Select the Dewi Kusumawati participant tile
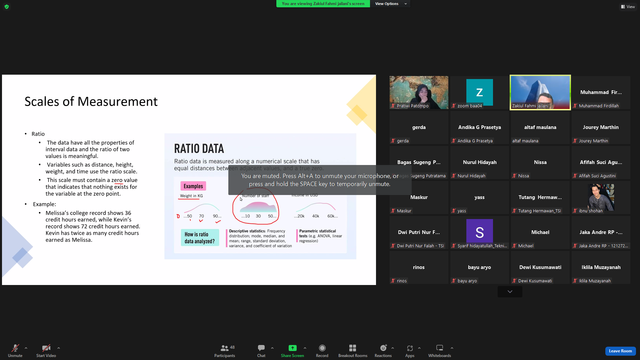This screenshot has width=640, height=360. pyautogui.click(x=540, y=267)
